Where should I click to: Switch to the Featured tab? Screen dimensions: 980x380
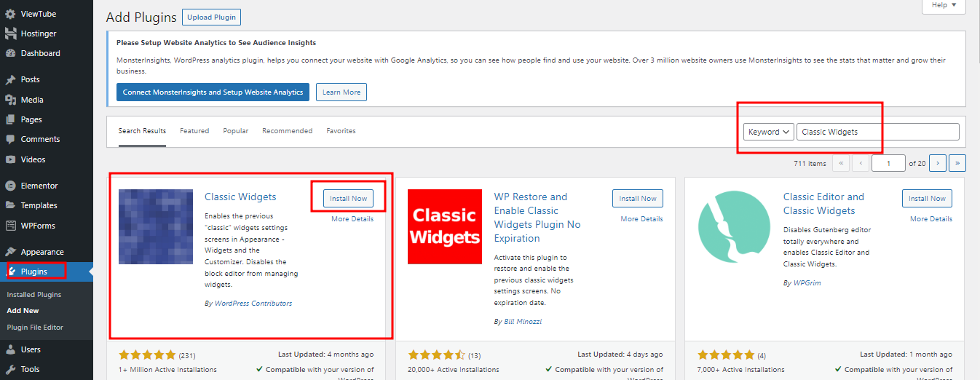click(194, 131)
